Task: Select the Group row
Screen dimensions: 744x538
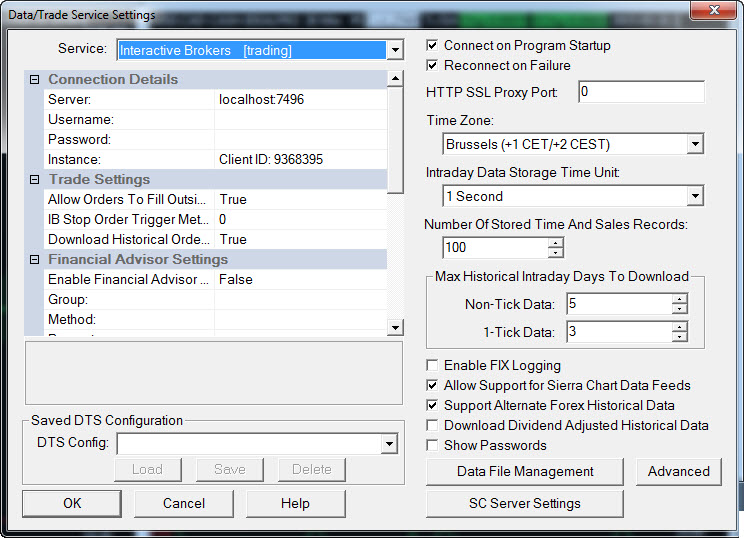Action: tap(215, 299)
